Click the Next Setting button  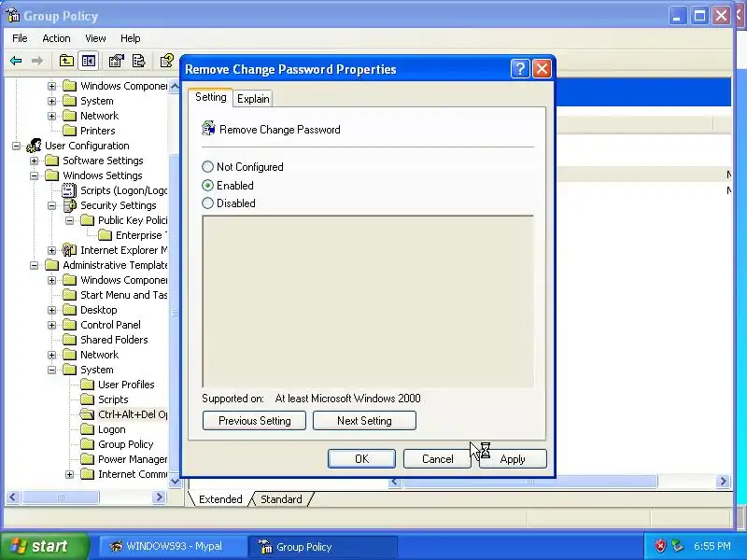pyautogui.click(x=364, y=421)
